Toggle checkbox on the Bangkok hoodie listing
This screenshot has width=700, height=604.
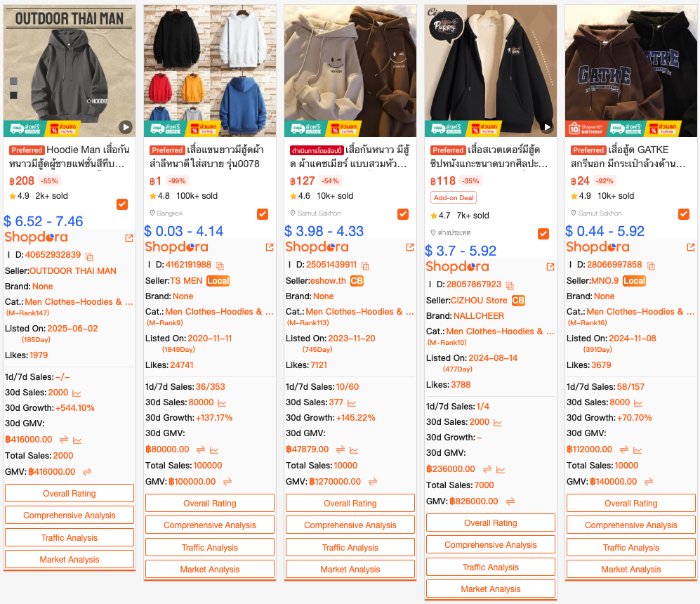[263, 214]
